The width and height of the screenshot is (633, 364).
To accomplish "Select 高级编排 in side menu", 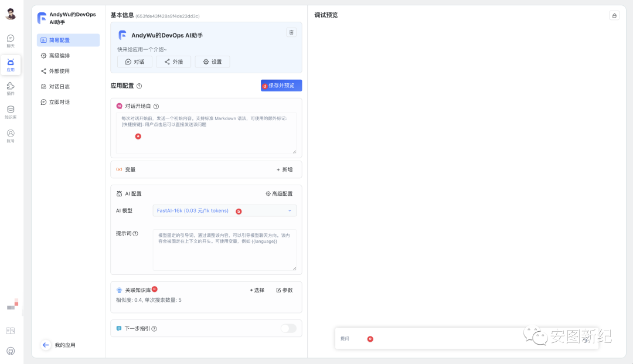I will [68, 56].
